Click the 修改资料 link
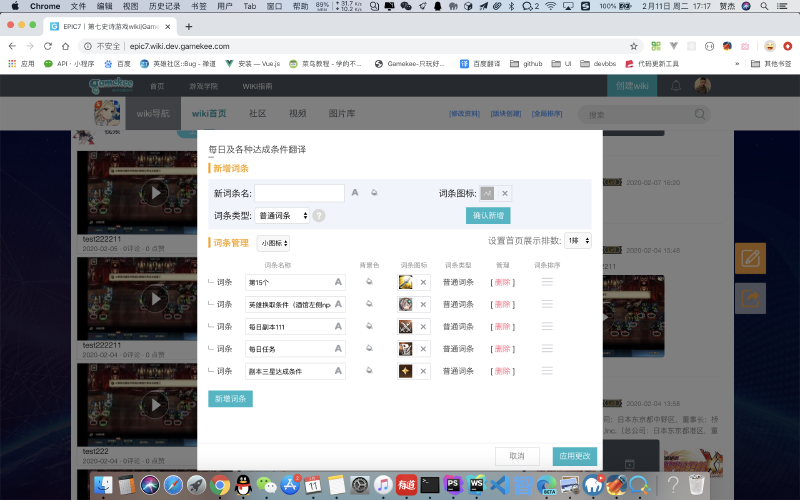 [x=464, y=114]
